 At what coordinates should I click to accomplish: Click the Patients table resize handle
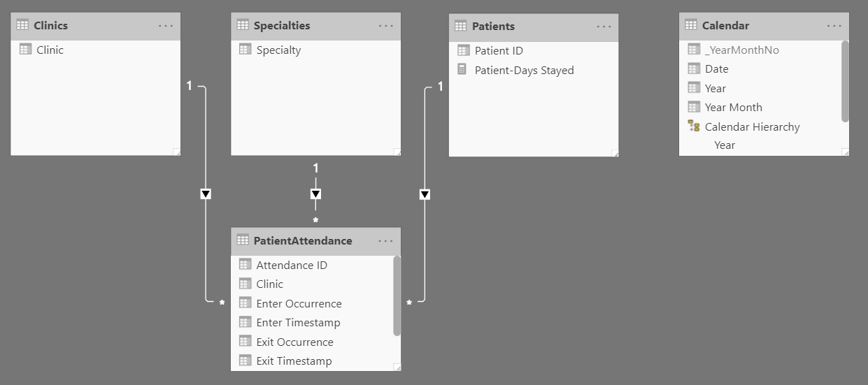[614, 153]
